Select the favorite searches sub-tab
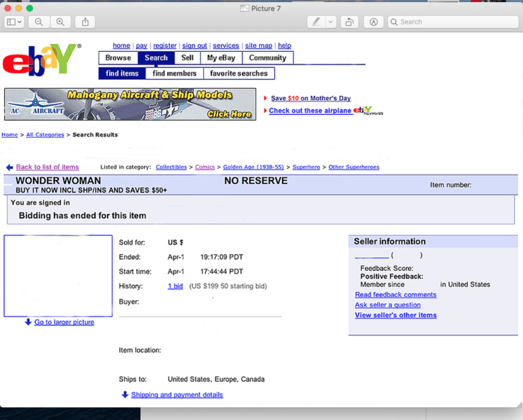The image size is (523, 420). 239,73
